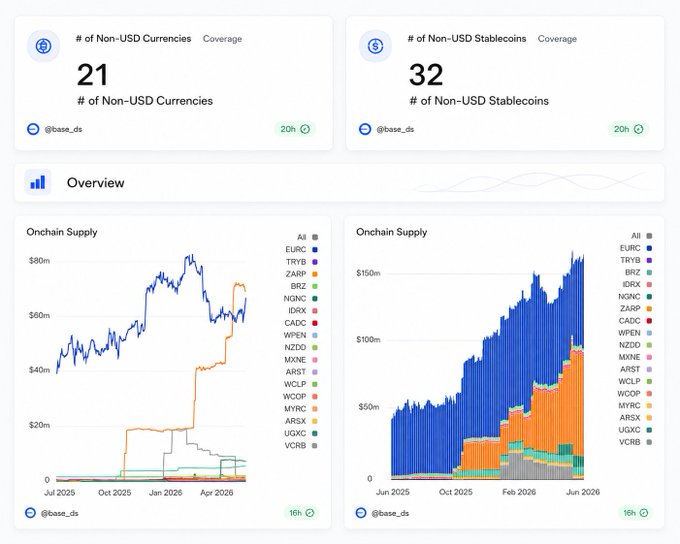Click ARST label in line chart legend
The height and width of the screenshot is (544, 680).
pyautogui.click(x=296, y=372)
